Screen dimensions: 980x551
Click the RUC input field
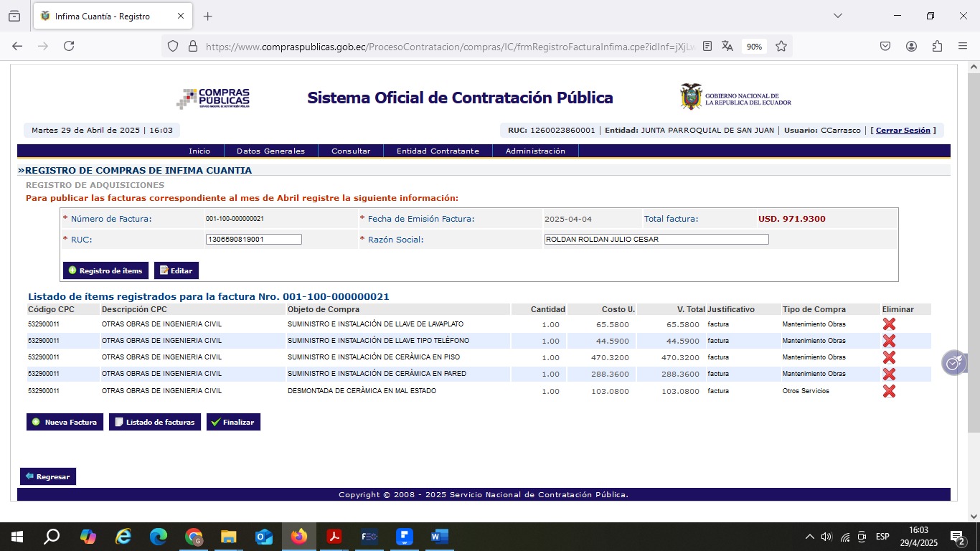click(253, 240)
